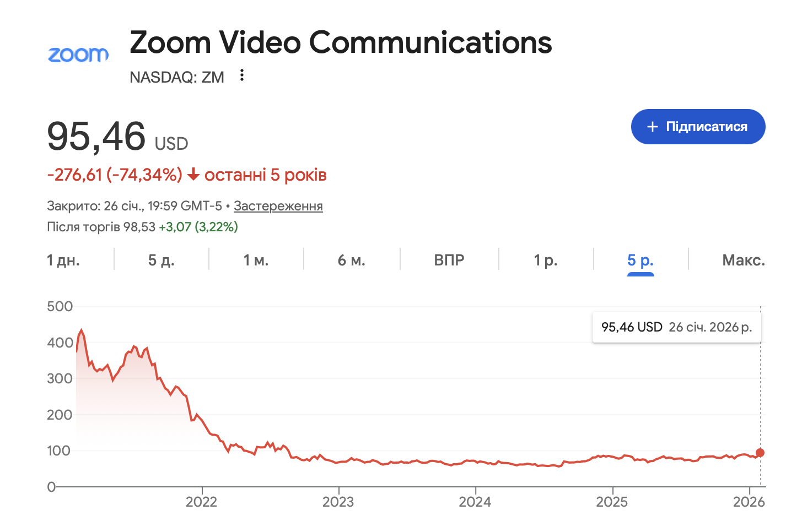Open the Застереження disclaimer link
Screen dimensions: 786x532
(x=278, y=206)
